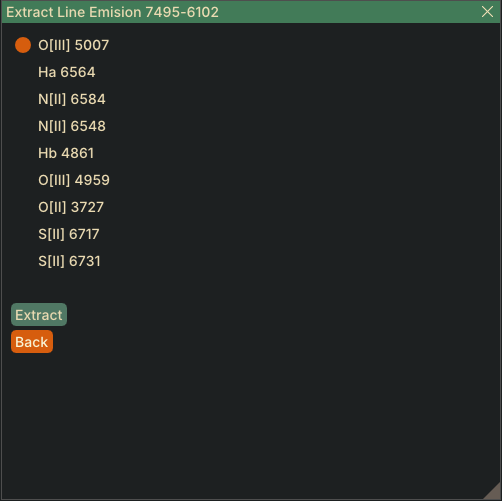Choose the Ha 6564 emission line

(67, 72)
